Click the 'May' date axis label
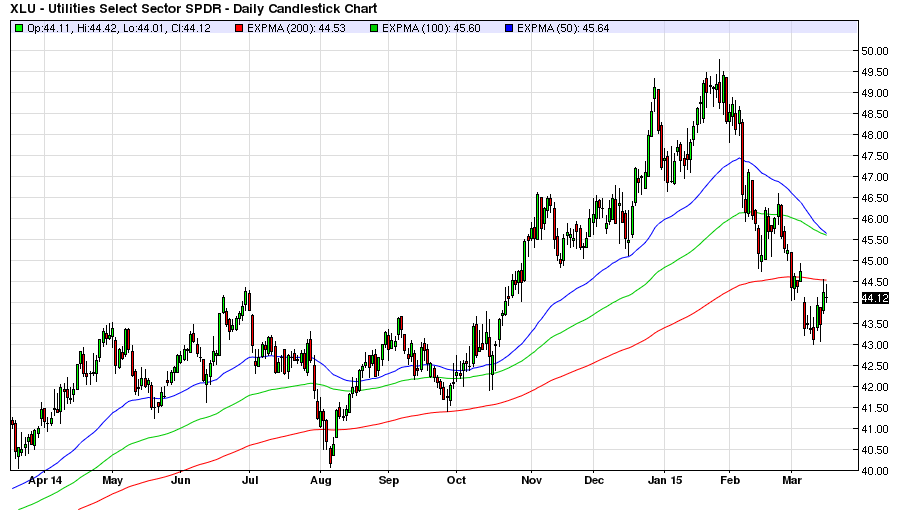This screenshot has width=900, height=511. (112, 481)
